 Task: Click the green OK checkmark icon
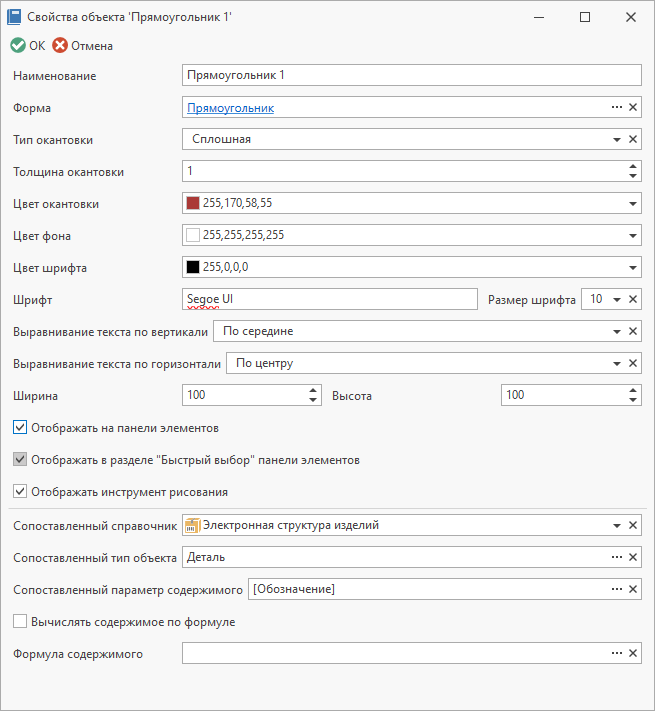coord(18,45)
